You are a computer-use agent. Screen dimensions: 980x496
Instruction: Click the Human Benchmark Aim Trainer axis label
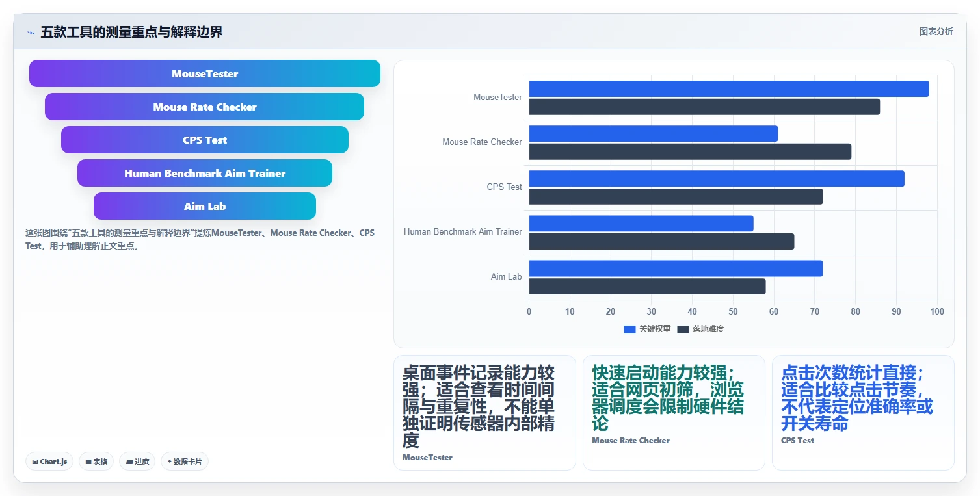(x=462, y=232)
